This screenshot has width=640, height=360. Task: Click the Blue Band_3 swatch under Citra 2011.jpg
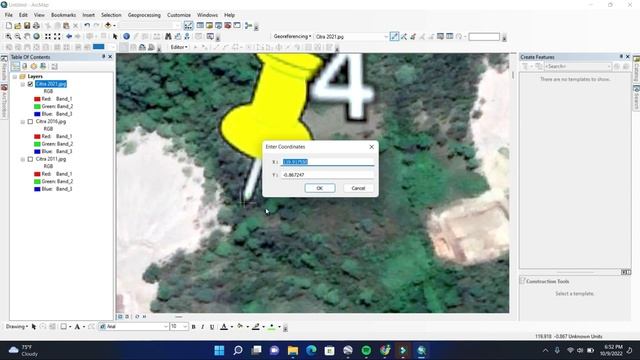[37, 189]
